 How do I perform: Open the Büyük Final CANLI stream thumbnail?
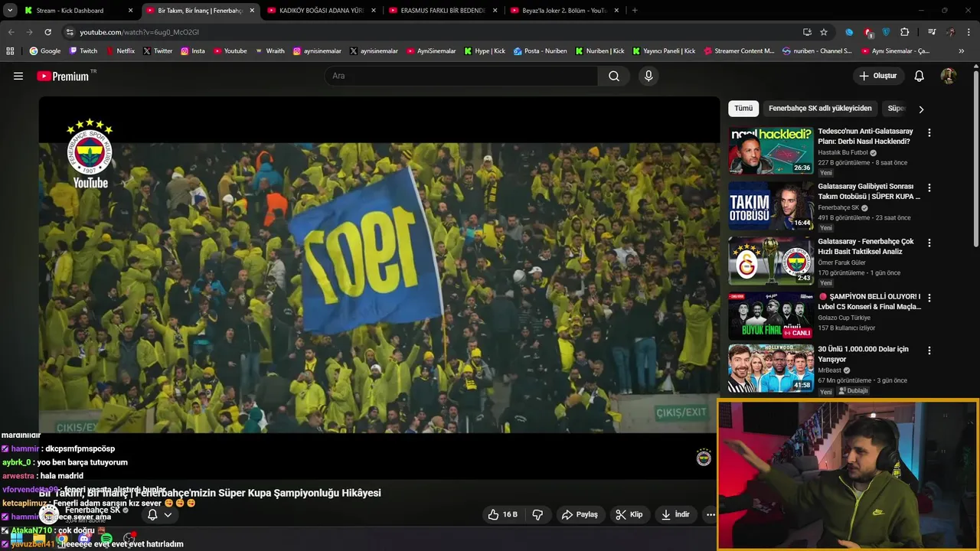[771, 315]
